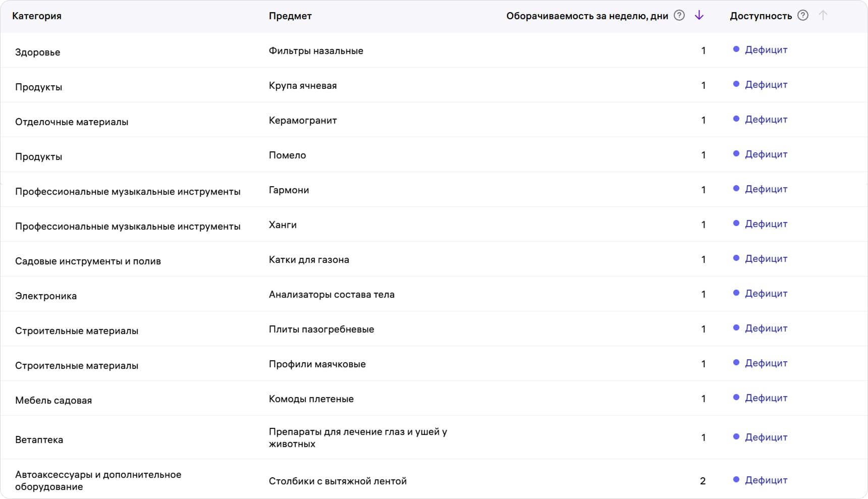Viewport: 868px width, 499px height.
Task: Open the availability column help icon
Action: coord(802,16)
